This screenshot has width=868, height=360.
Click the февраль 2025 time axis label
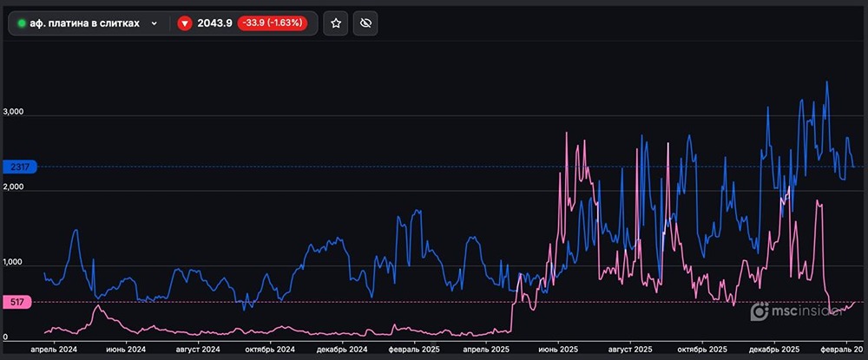416,349
